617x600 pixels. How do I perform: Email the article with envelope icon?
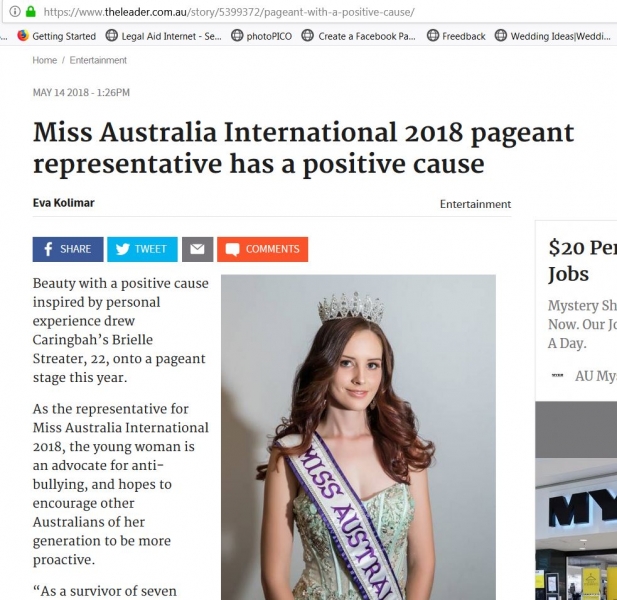[198, 249]
